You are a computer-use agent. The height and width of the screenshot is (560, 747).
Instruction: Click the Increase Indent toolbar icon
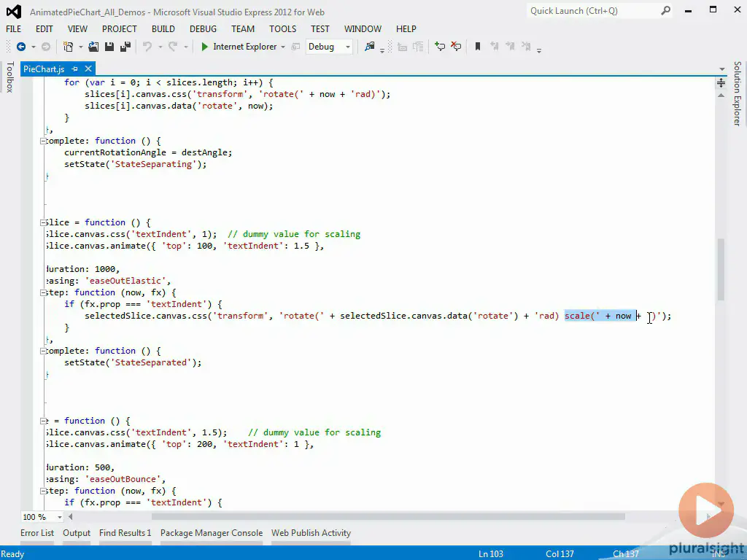[418, 47]
